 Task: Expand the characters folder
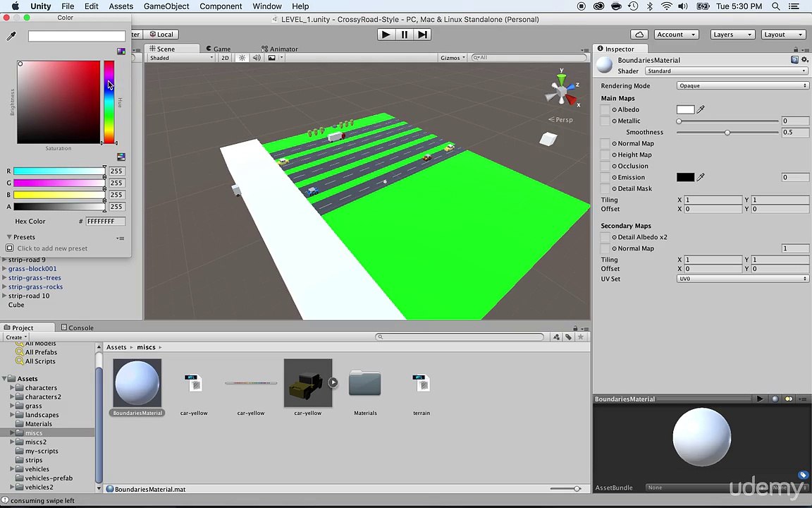point(12,388)
